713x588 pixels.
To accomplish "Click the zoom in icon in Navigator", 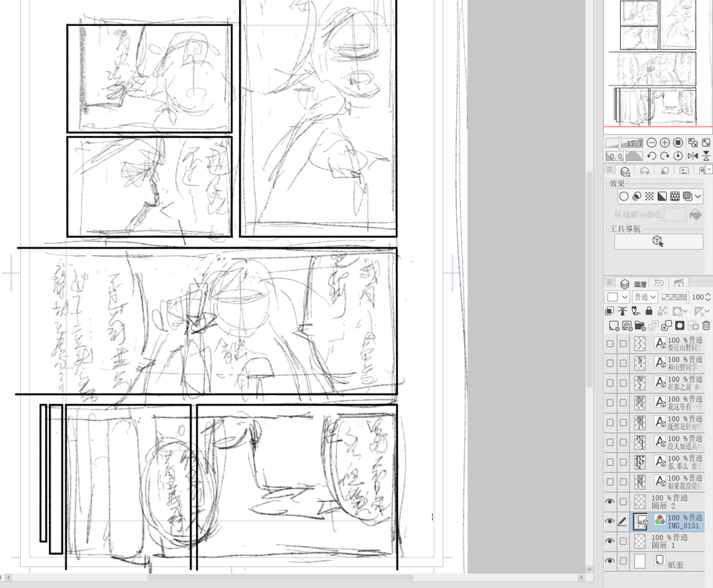I will click(x=665, y=143).
